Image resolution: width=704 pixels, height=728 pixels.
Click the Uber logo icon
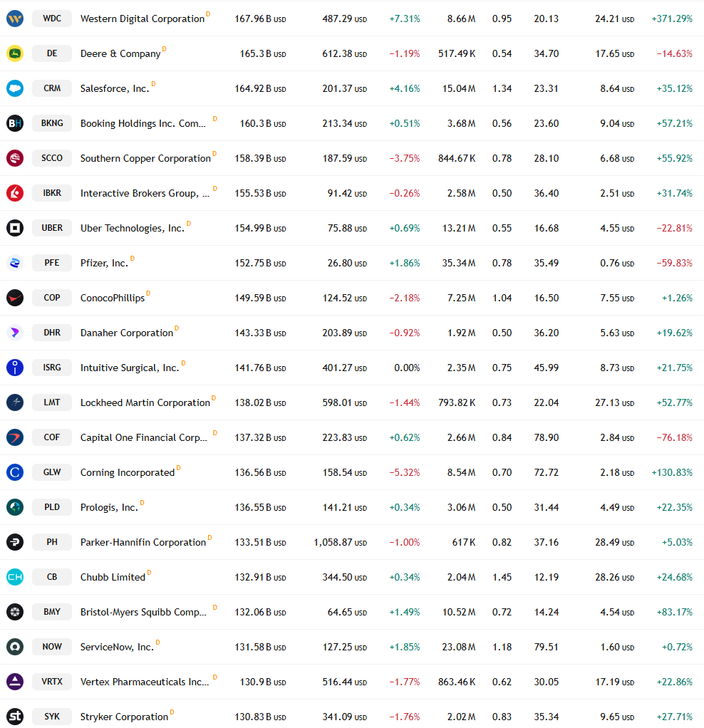pyautogui.click(x=15, y=228)
